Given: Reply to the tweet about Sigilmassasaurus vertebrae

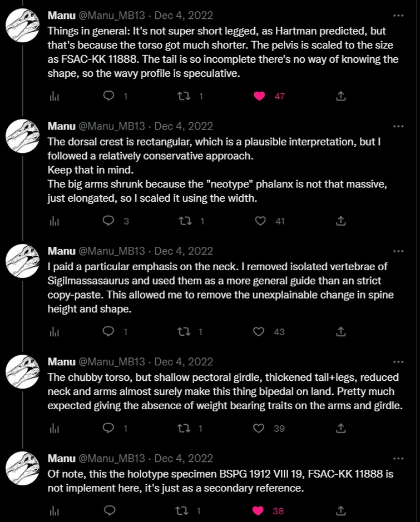Looking at the screenshot, I should [109, 332].
